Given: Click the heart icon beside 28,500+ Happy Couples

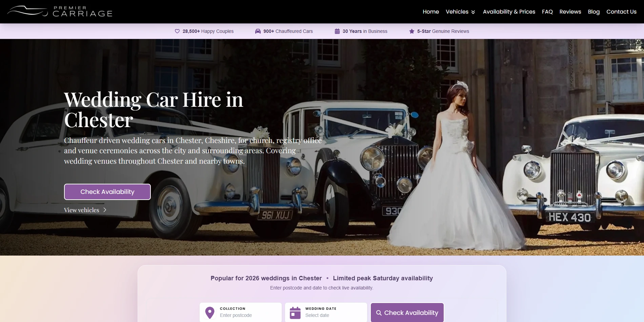Looking at the screenshot, I should (x=177, y=31).
